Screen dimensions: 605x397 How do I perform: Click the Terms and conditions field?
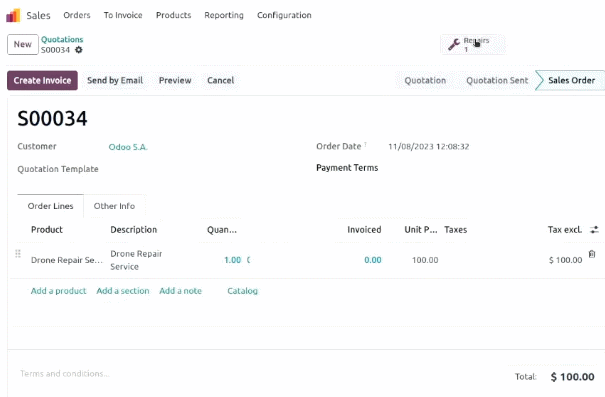pyautogui.click(x=65, y=373)
